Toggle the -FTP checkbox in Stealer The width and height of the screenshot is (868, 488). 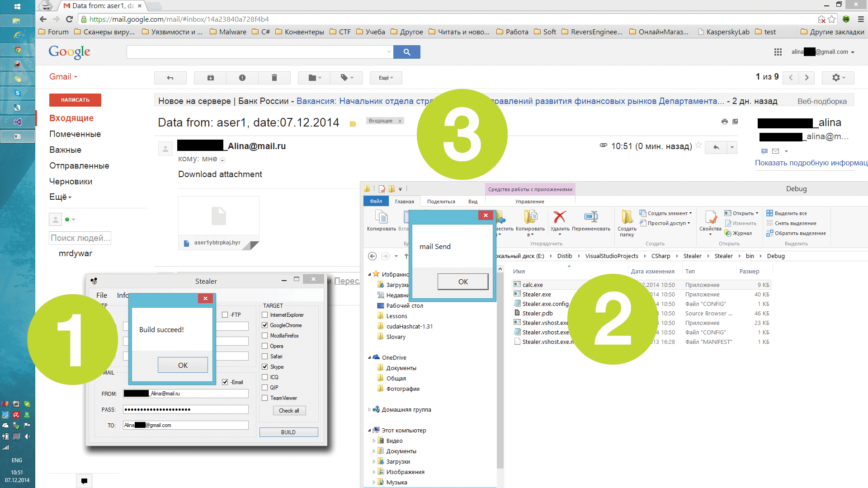225,315
